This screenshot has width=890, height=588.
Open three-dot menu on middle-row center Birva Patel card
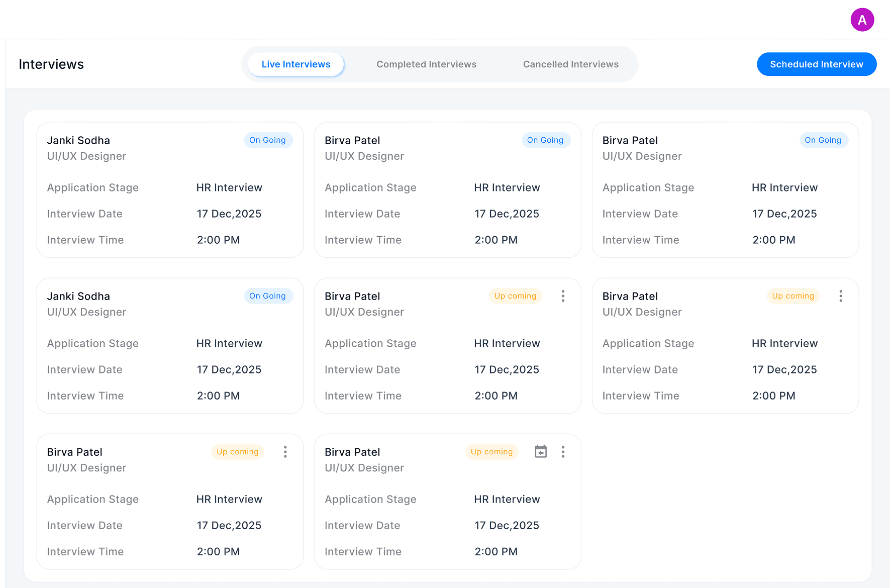point(563,296)
